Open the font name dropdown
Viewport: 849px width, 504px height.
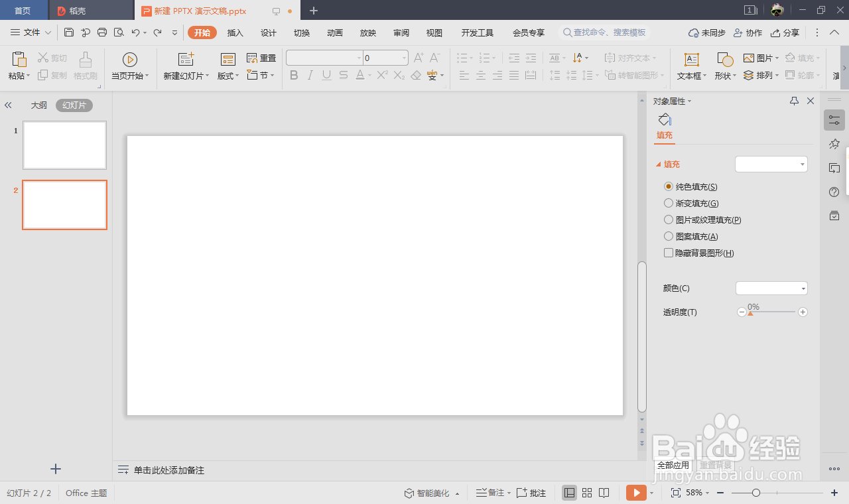click(x=359, y=58)
